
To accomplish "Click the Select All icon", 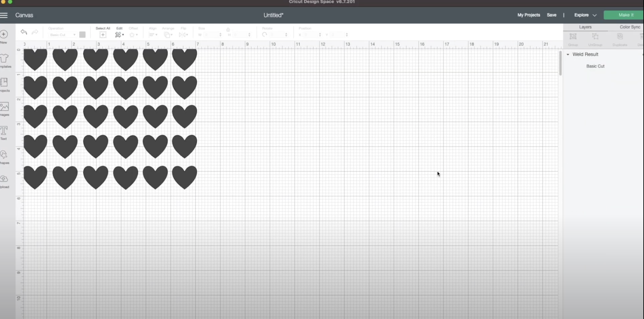I will pos(103,35).
